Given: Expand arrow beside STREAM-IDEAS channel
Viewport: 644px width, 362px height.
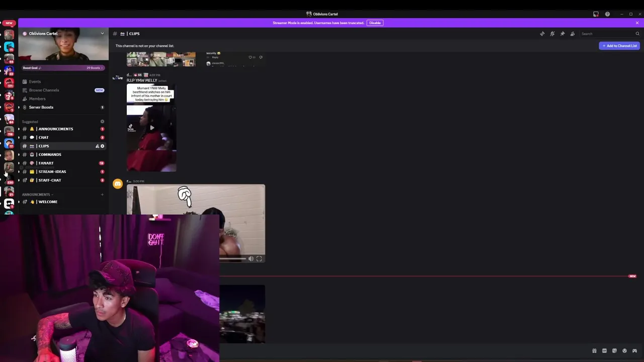Looking at the screenshot, I should pyautogui.click(x=19, y=171).
